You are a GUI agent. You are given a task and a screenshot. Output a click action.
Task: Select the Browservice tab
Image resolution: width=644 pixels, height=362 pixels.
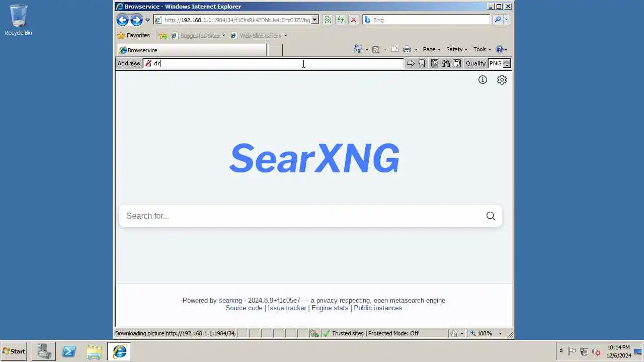click(x=192, y=50)
